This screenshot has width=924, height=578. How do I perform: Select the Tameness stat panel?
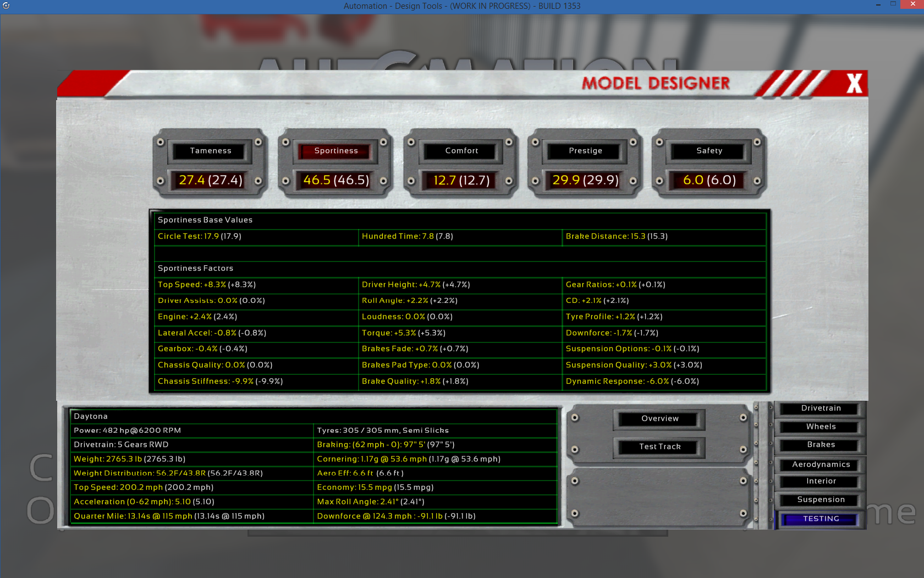[x=211, y=151]
